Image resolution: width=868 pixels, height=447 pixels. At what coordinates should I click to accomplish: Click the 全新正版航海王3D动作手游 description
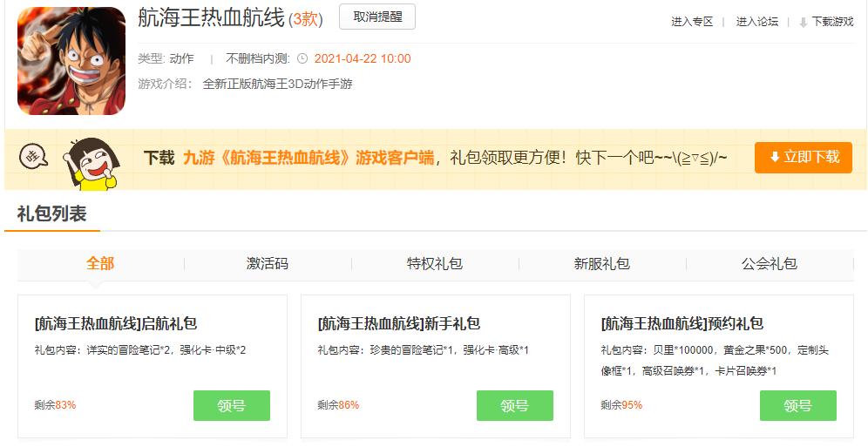tap(277, 85)
